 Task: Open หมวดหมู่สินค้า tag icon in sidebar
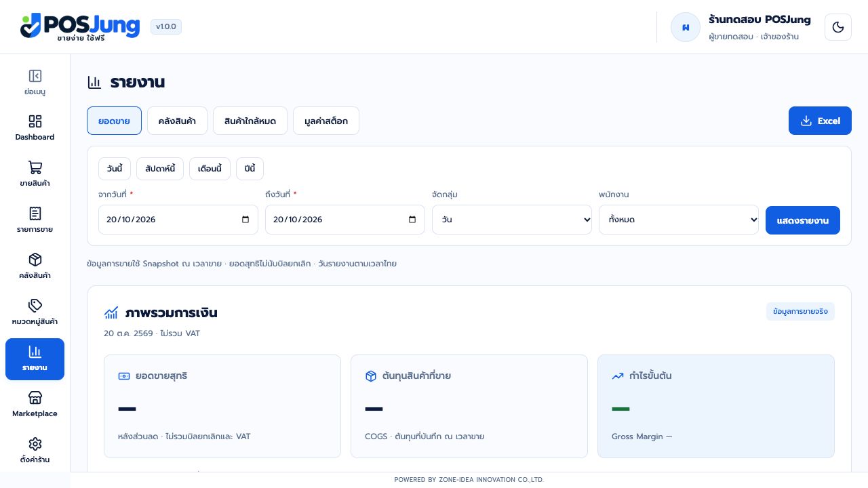[35, 306]
